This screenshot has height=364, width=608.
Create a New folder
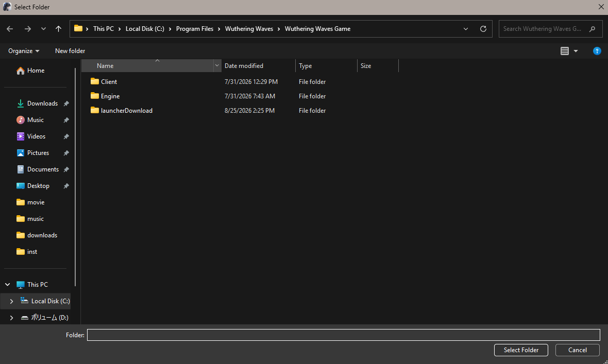(x=70, y=51)
